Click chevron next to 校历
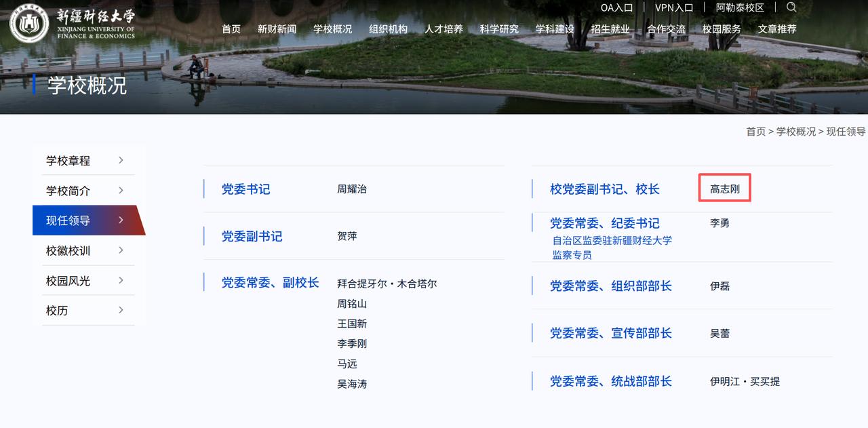The image size is (868, 428). [121, 309]
